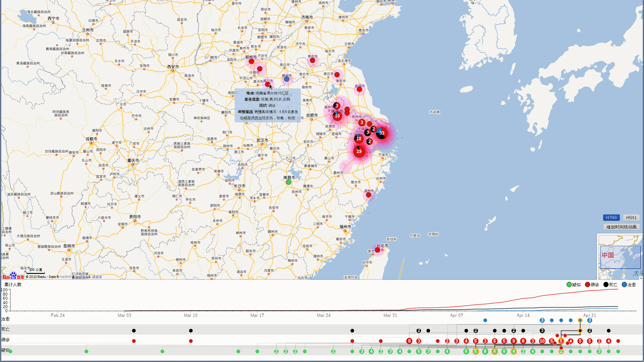The width and height of the screenshot is (644, 362).
Task: Select the last black dot in 死亡 row
Action: click(x=609, y=331)
